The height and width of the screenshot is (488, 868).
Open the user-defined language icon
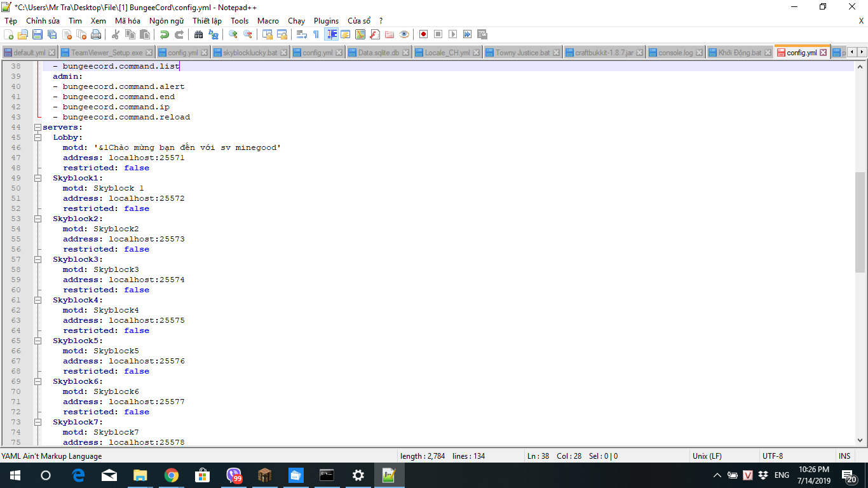(x=346, y=34)
